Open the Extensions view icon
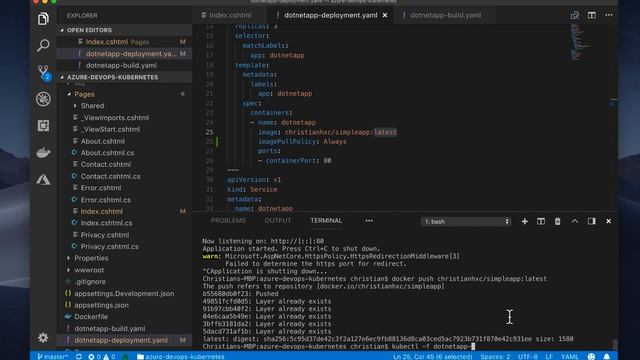This screenshot has width=640, height=360. [x=43, y=126]
